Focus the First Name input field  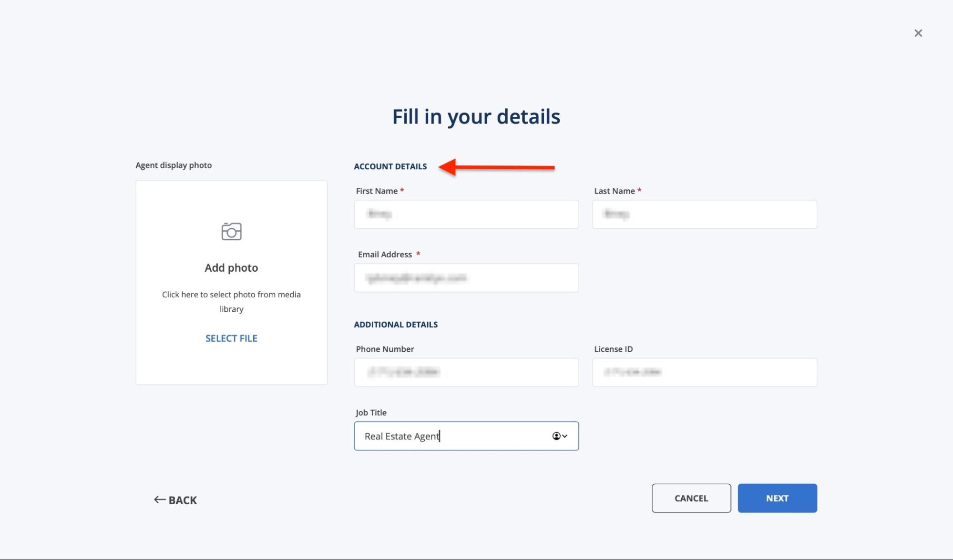[466, 214]
